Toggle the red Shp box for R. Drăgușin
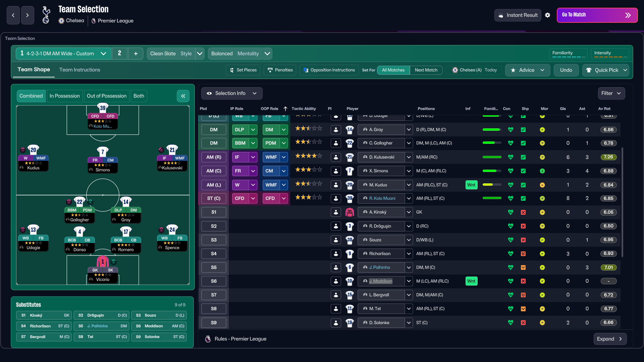The width and height of the screenshot is (644, 362). (523, 226)
